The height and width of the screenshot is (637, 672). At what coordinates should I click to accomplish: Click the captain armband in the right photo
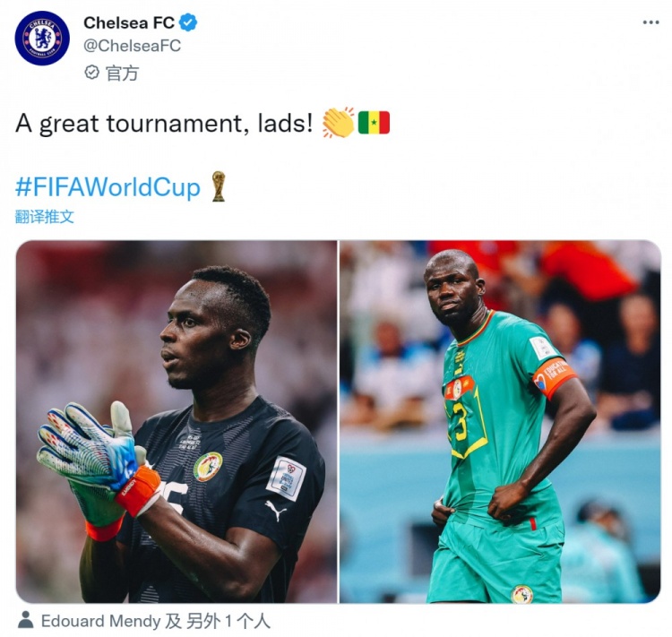pyautogui.click(x=554, y=378)
